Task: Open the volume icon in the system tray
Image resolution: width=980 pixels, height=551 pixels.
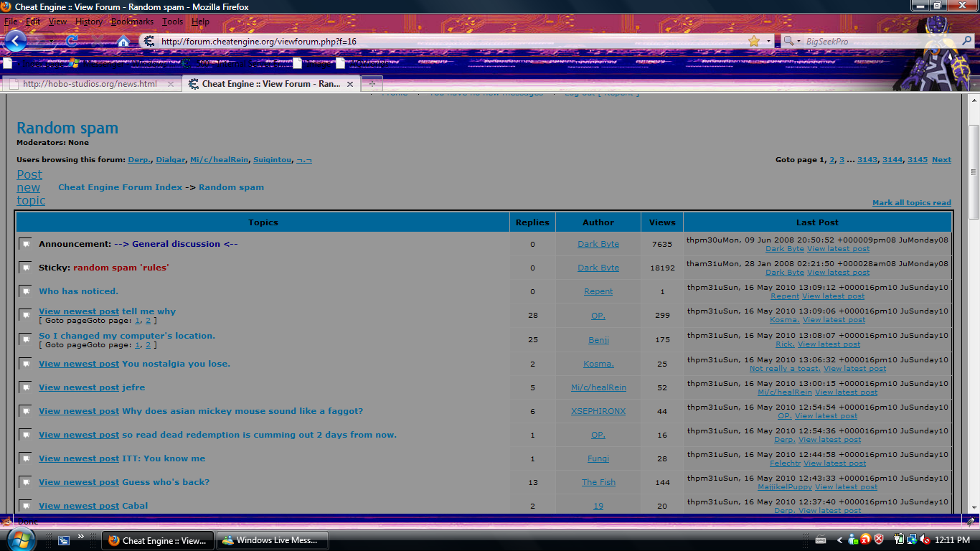Action: pos(924,540)
